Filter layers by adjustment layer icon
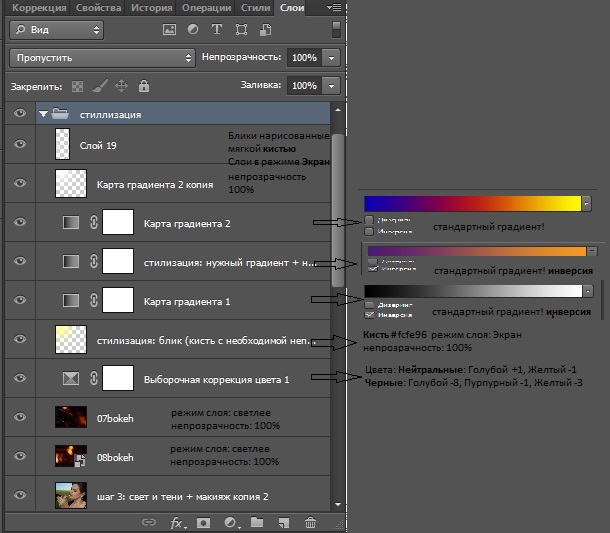The image size is (610, 533). (193, 30)
